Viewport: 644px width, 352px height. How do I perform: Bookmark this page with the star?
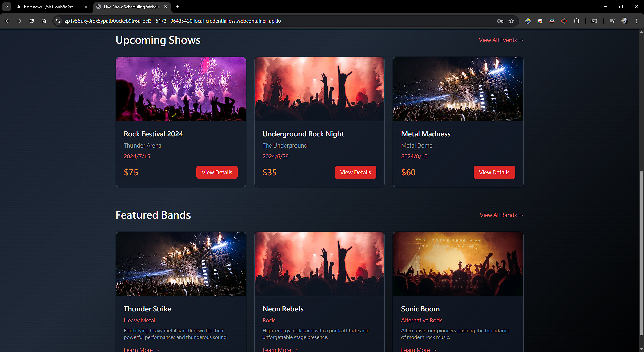(511, 21)
